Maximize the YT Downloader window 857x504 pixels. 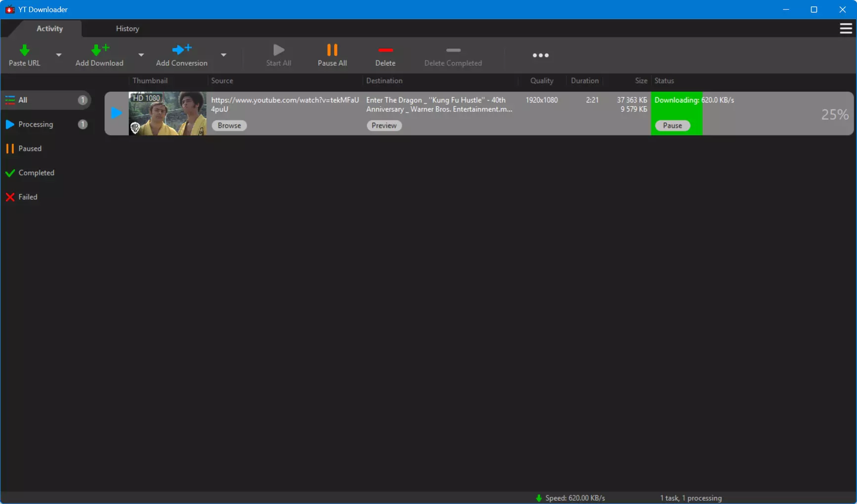(814, 9)
